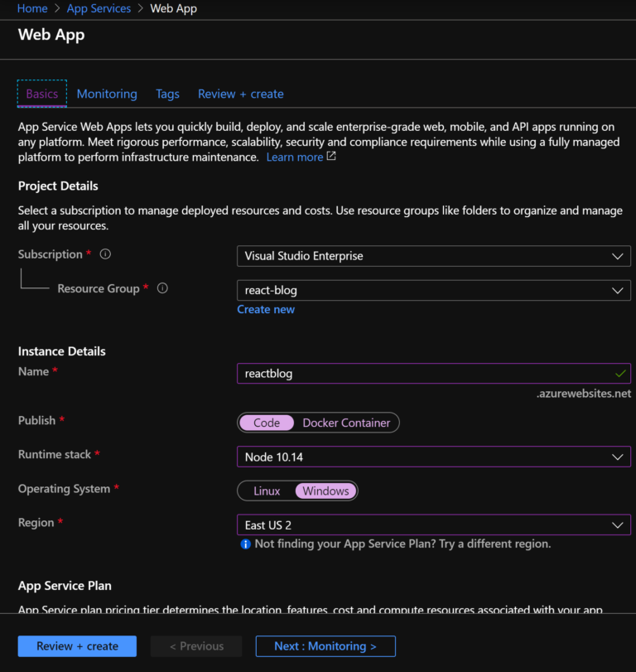The height and width of the screenshot is (672, 636).
Task: Click the Subscription info icon
Action: pos(104,254)
